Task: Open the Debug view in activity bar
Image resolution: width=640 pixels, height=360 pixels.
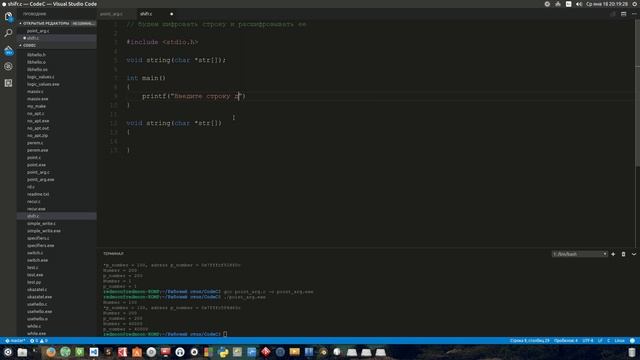Action: point(8,66)
